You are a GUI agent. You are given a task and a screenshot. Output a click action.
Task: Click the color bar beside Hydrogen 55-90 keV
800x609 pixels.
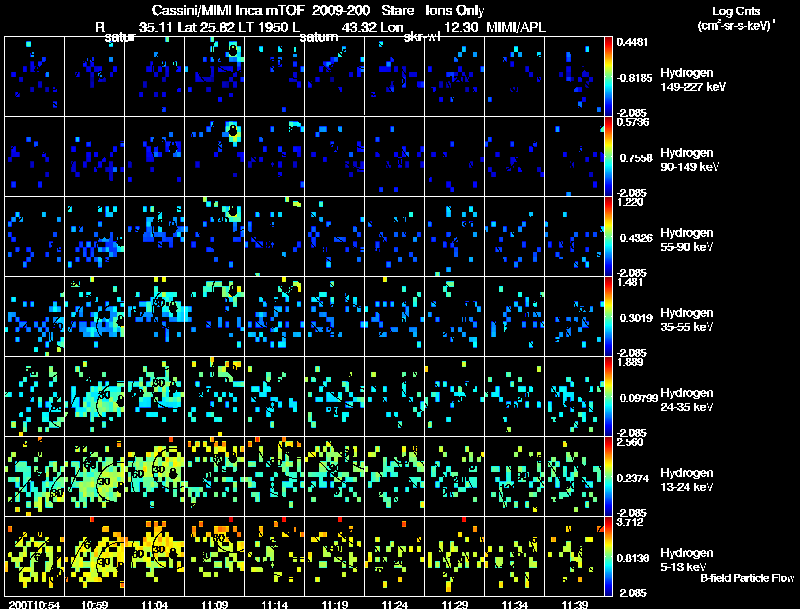click(608, 237)
